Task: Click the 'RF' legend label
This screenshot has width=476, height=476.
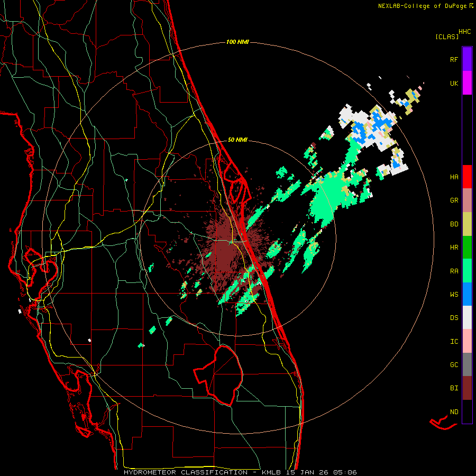Action: (x=454, y=59)
